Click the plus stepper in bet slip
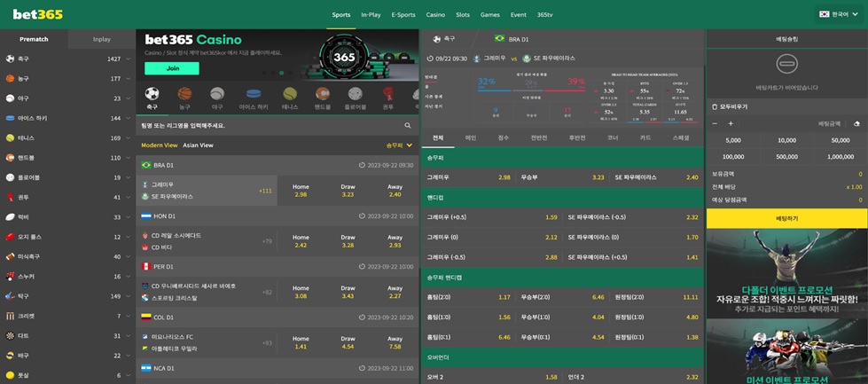The width and height of the screenshot is (868, 384). (x=731, y=124)
